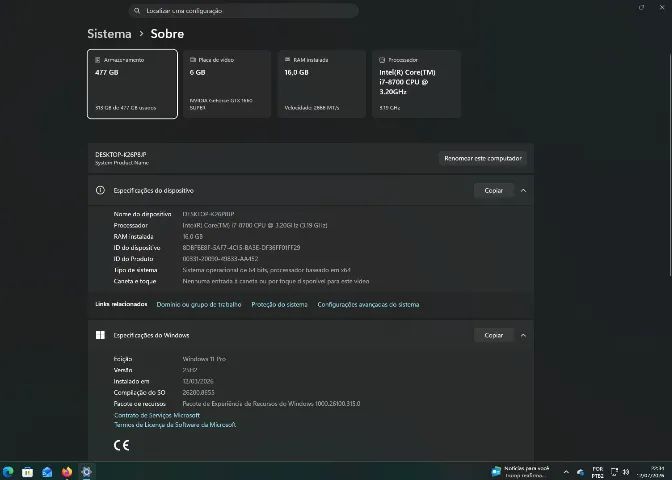Select the Armazenamento 477 GB card
The height and width of the screenshot is (480, 672).
click(132, 84)
